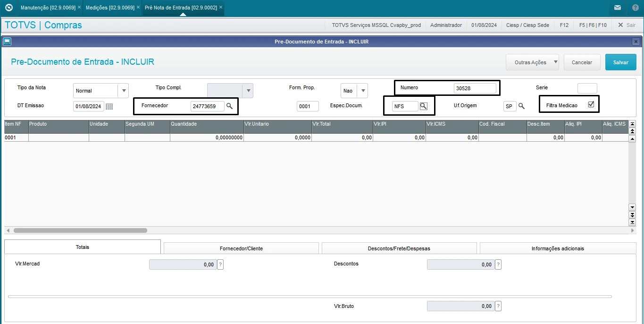Open calendar picker next to DT Emissao
This screenshot has width=644, height=324.
(x=109, y=107)
